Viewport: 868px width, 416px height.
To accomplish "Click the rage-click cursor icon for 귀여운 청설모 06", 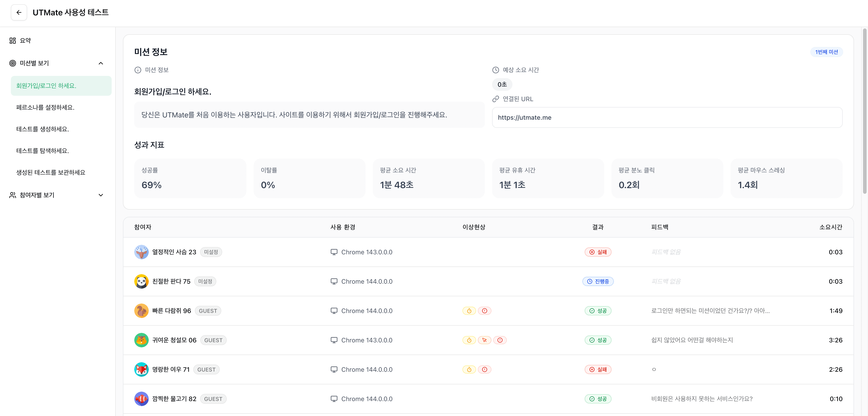I will 485,340.
